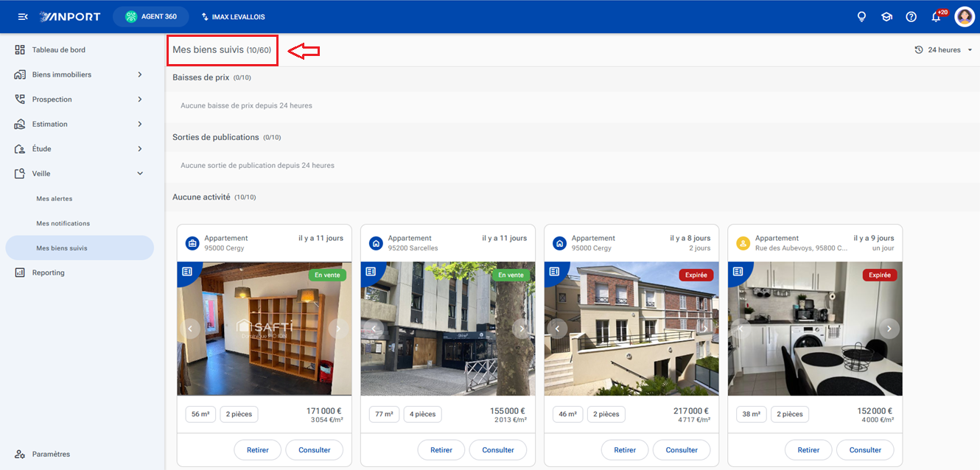This screenshot has width=980, height=470.
Task: Show next photo on the Sarcelles apartment card
Action: (x=522, y=329)
